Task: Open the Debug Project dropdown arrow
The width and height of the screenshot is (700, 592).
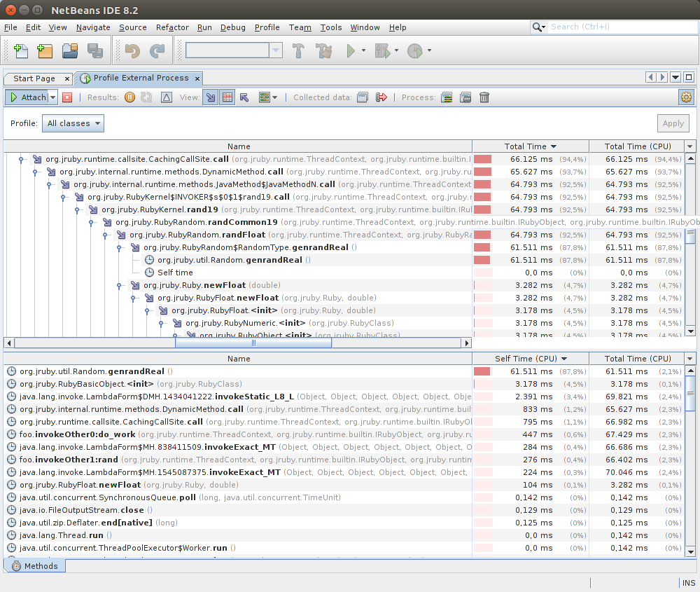Action: click(x=396, y=50)
